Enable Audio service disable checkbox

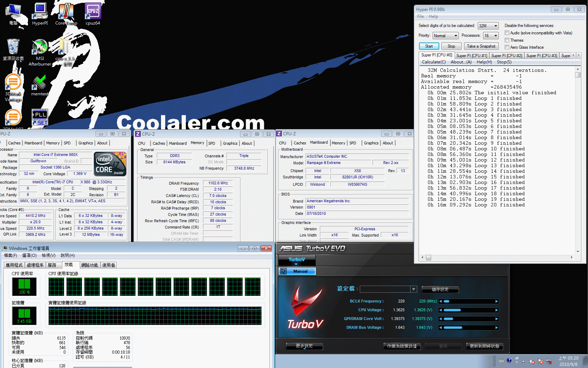(507, 33)
